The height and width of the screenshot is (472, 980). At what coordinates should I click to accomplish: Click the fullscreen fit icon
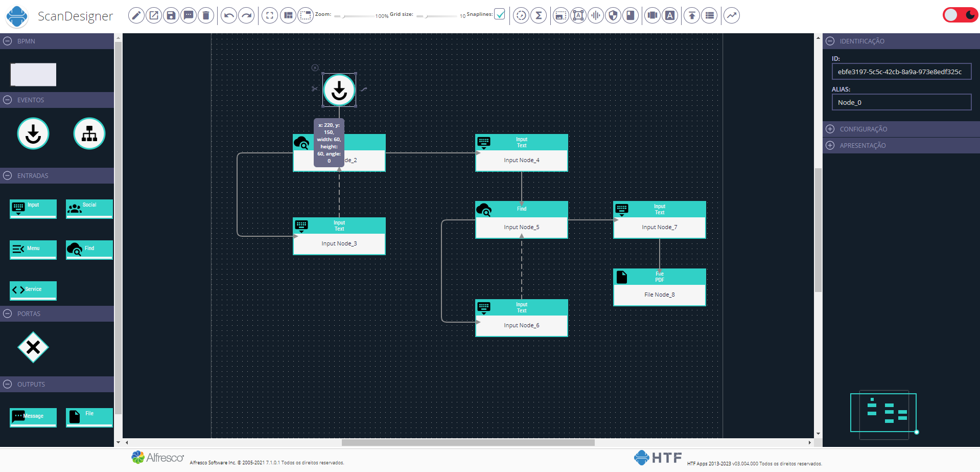[x=270, y=15]
